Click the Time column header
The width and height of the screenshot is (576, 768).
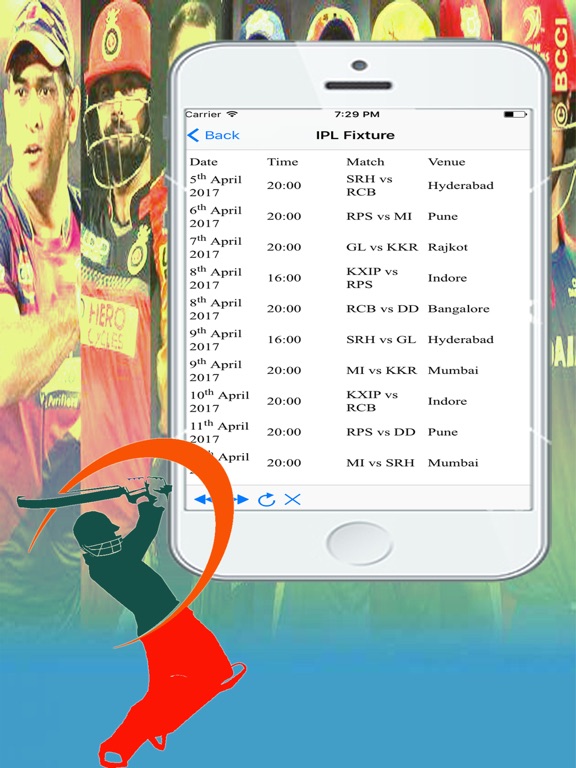click(x=283, y=162)
